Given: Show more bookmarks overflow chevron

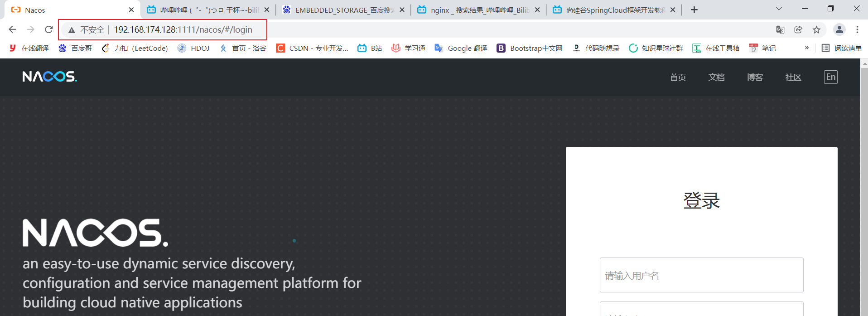Looking at the screenshot, I should (807, 48).
